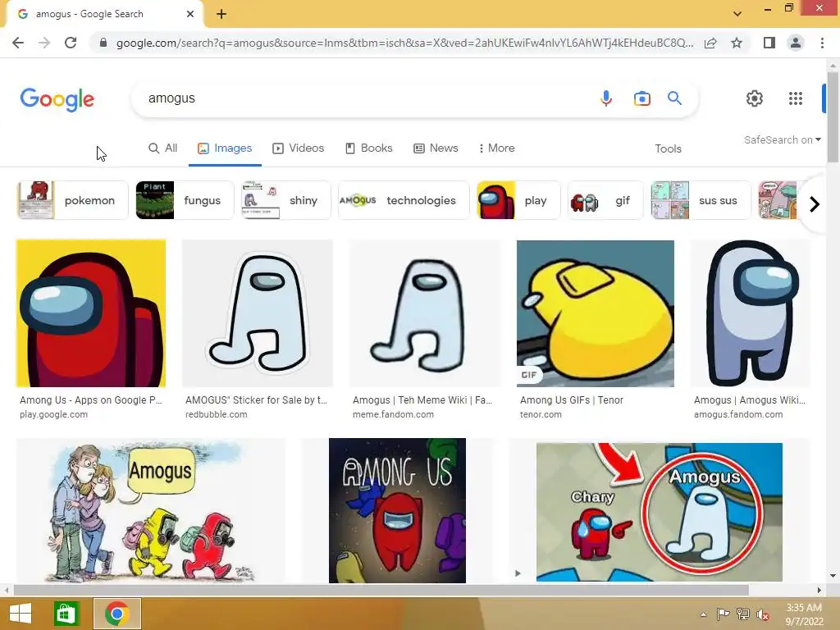Open the new tab plus button
The width and height of the screenshot is (840, 630).
221,14
